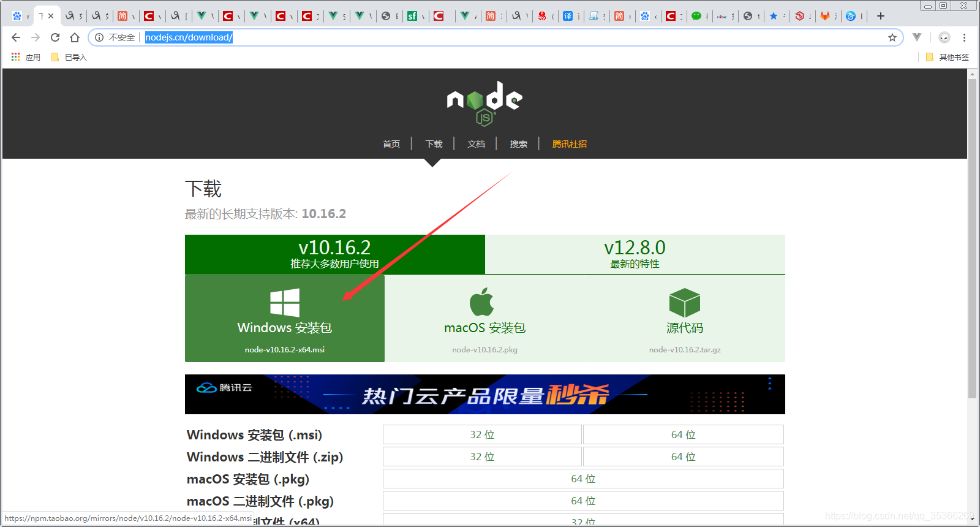
Task: Download the macOS 安装包 pkg
Action: 484,319
